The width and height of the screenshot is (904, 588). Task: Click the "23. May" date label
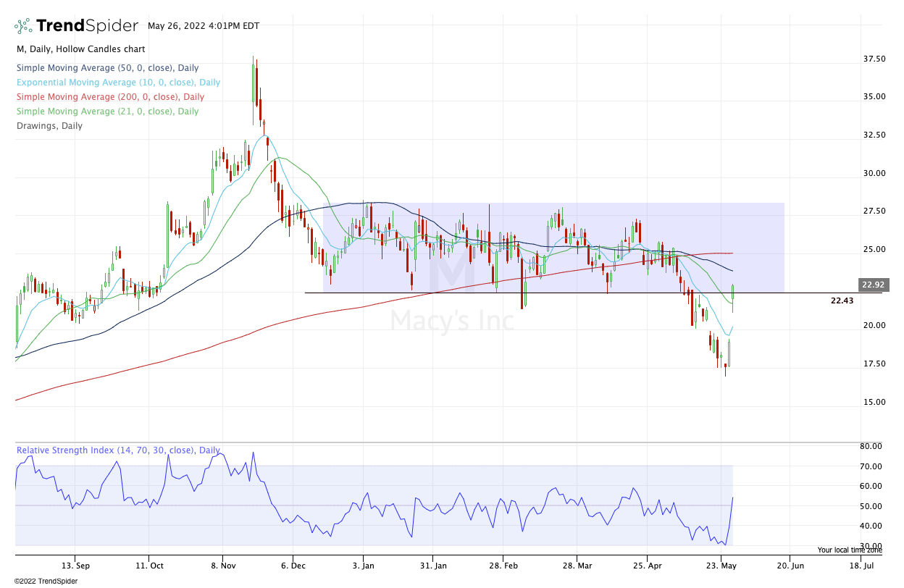(x=720, y=565)
